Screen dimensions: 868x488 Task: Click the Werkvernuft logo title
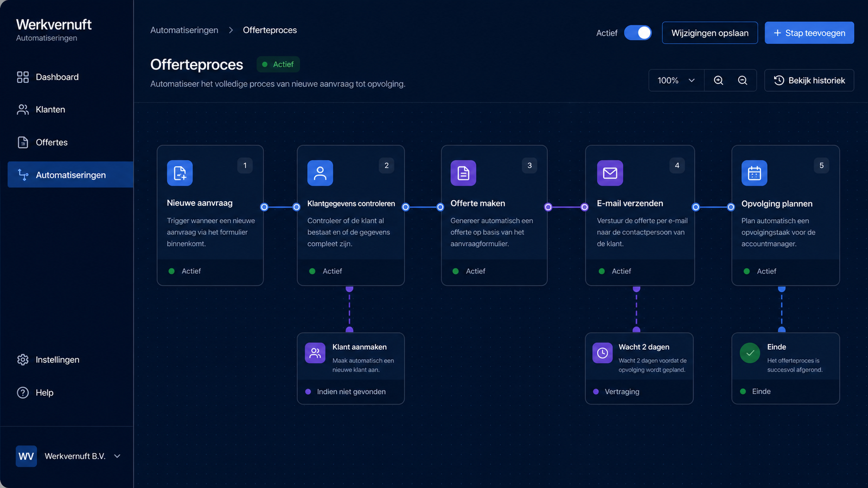coord(54,24)
